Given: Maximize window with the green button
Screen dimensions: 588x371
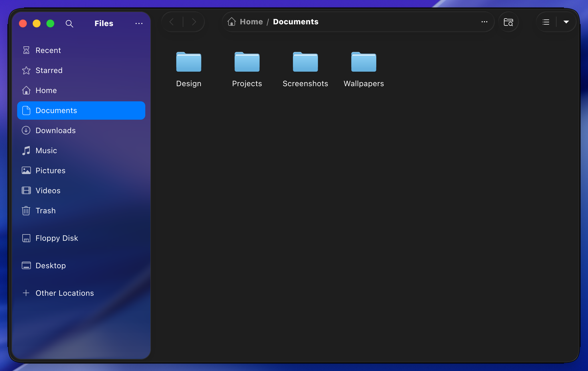Looking at the screenshot, I should 50,23.
